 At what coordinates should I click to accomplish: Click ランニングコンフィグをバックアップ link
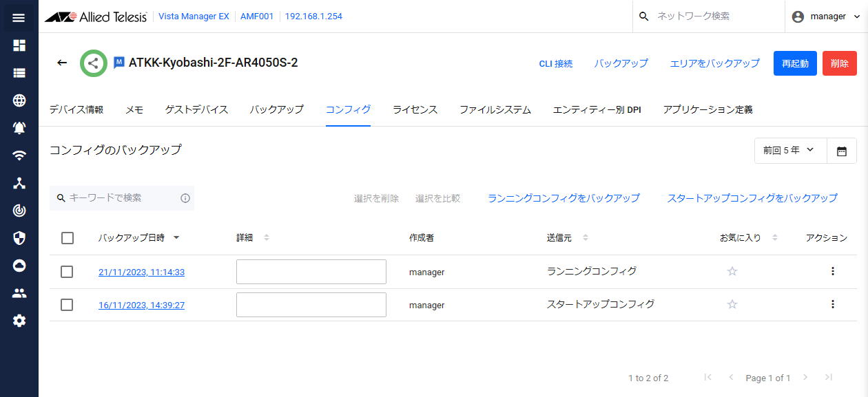[564, 198]
